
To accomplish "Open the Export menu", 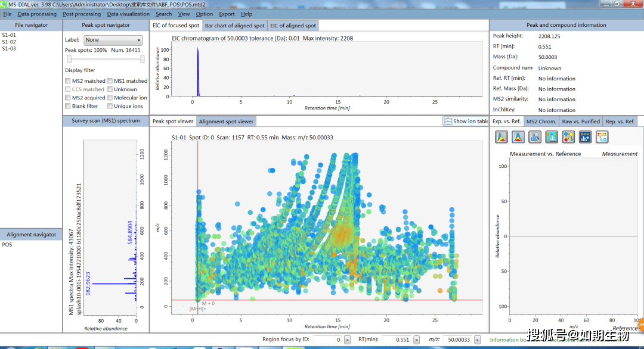I will point(227,14).
